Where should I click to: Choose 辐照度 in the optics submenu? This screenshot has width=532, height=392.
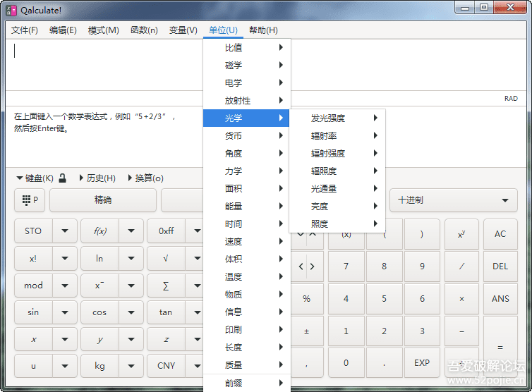coord(337,171)
